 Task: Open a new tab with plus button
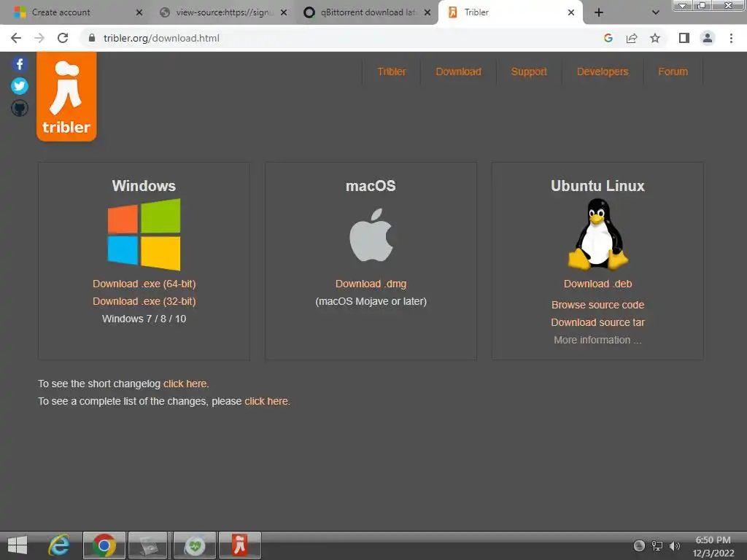[599, 12]
